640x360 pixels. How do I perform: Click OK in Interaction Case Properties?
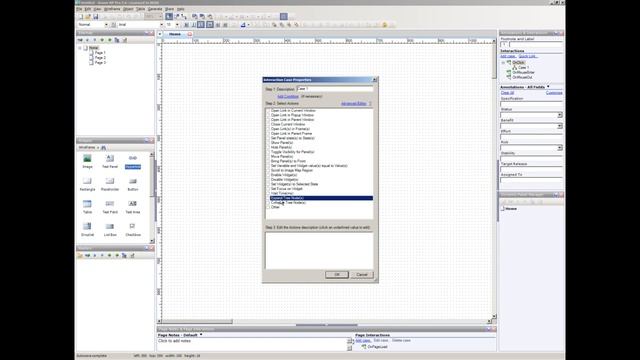point(337,275)
